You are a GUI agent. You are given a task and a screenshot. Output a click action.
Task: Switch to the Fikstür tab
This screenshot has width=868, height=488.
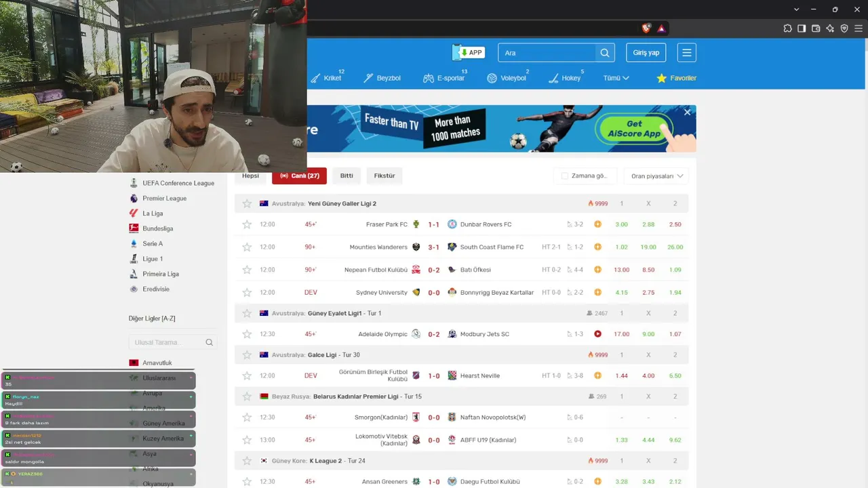pos(384,176)
